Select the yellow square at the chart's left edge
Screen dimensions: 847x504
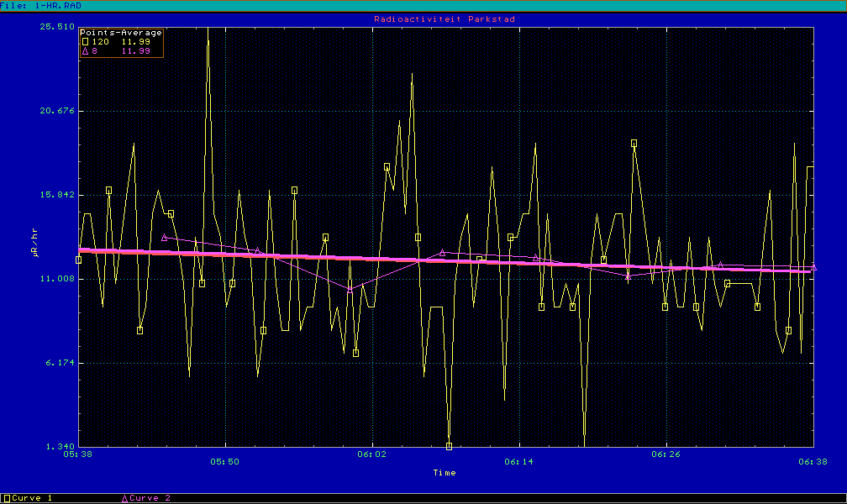tap(79, 260)
